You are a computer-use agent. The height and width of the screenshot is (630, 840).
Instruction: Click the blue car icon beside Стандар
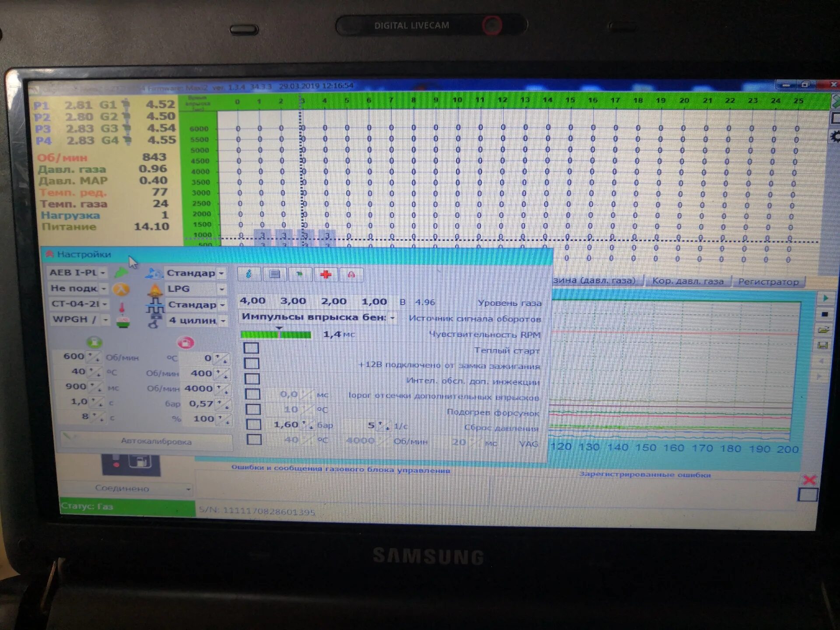click(154, 273)
